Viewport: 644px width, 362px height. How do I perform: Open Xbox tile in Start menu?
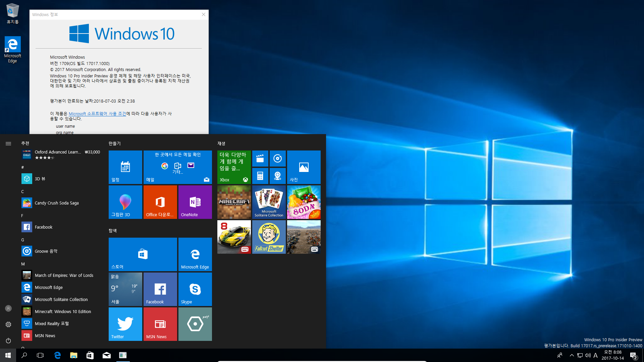233,167
